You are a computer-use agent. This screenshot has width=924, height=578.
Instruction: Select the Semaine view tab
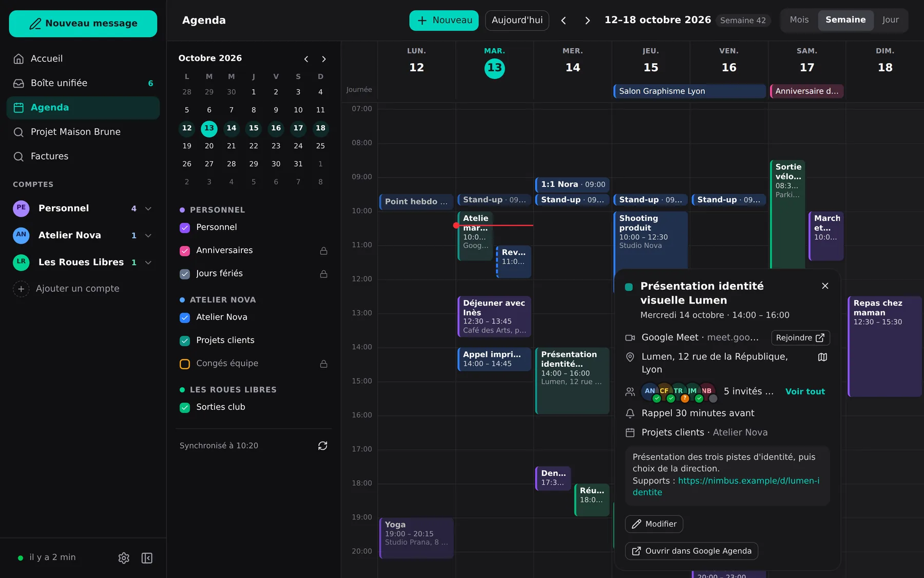pos(845,20)
